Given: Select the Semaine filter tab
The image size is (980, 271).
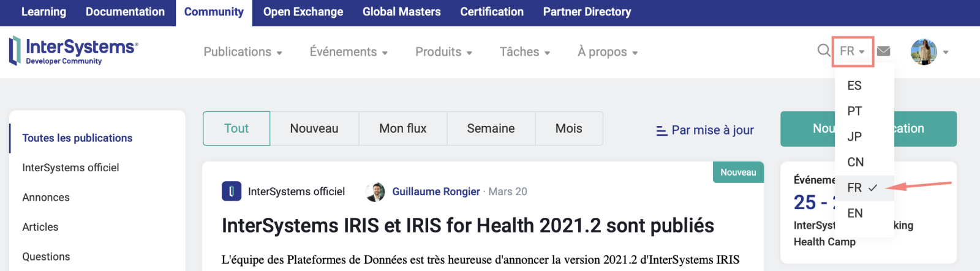Looking at the screenshot, I should [491, 128].
